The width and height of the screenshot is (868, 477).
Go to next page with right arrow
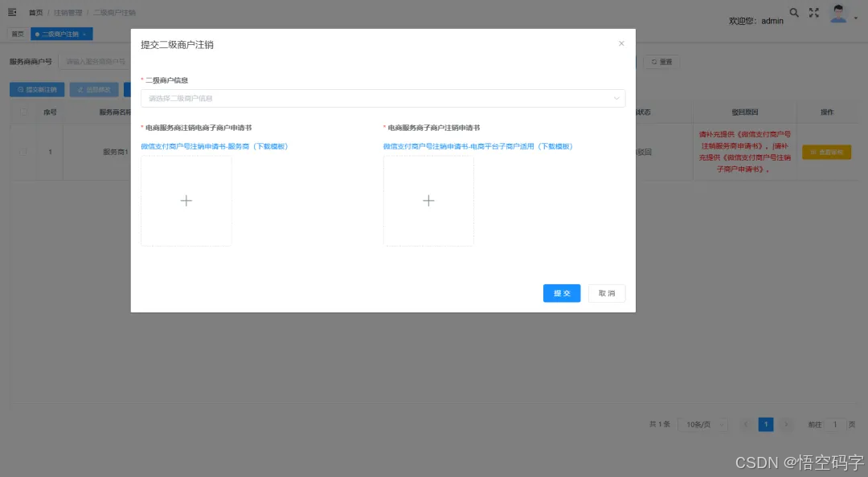point(785,425)
